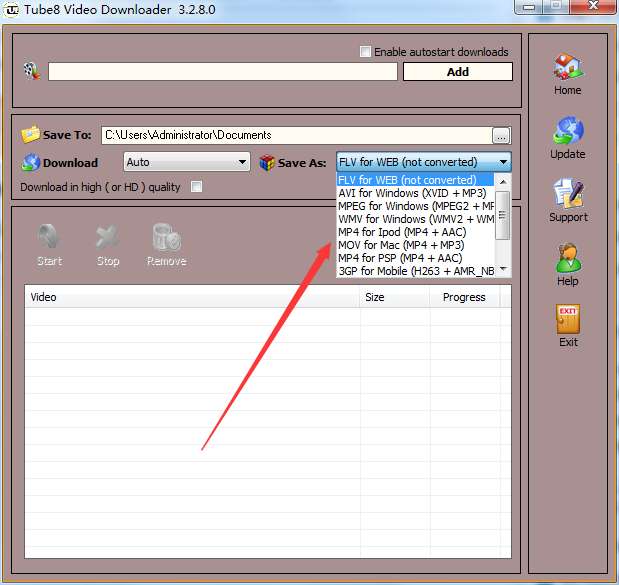
Task: Click the Exit door icon
Action: (x=568, y=319)
